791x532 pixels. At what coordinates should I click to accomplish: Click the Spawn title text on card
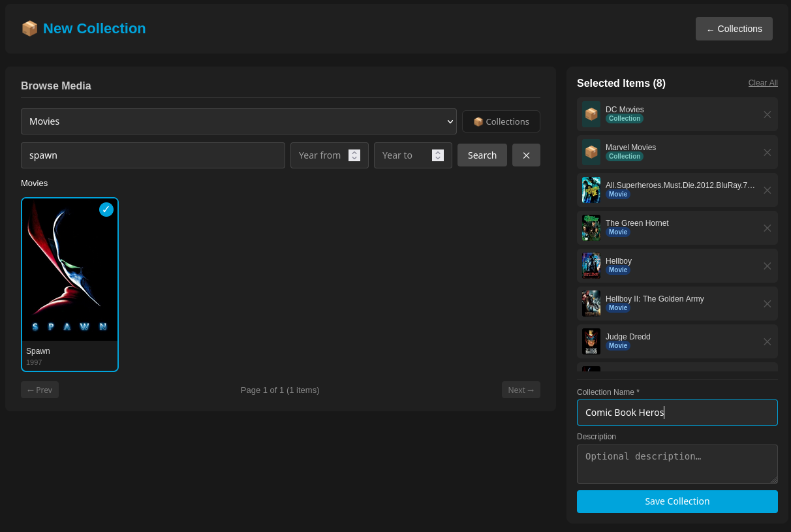[38, 351]
